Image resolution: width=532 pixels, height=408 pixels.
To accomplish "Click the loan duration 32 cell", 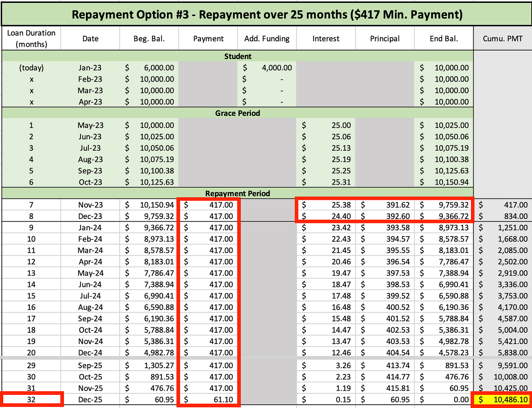I will 31,399.
